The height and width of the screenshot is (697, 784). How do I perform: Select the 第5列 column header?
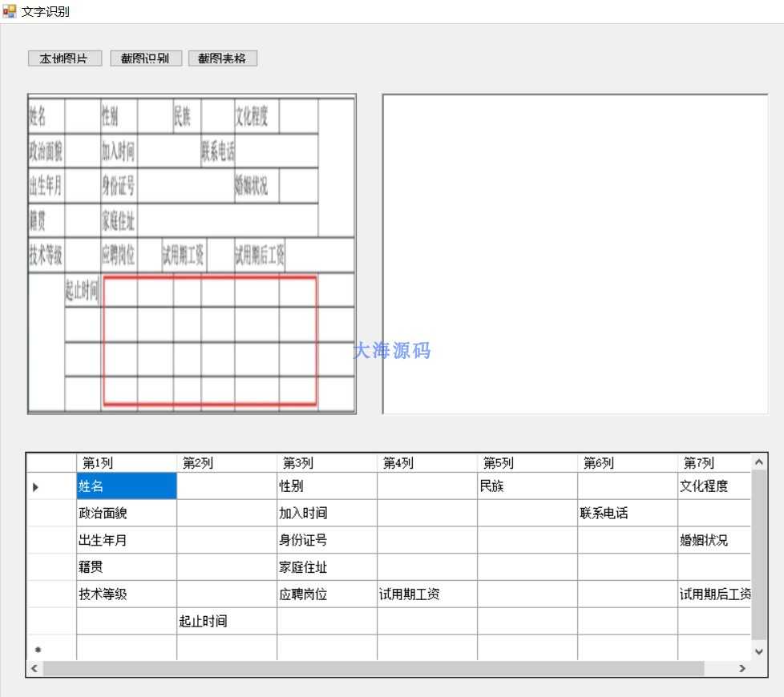pyautogui.click(x=527, y=463)
